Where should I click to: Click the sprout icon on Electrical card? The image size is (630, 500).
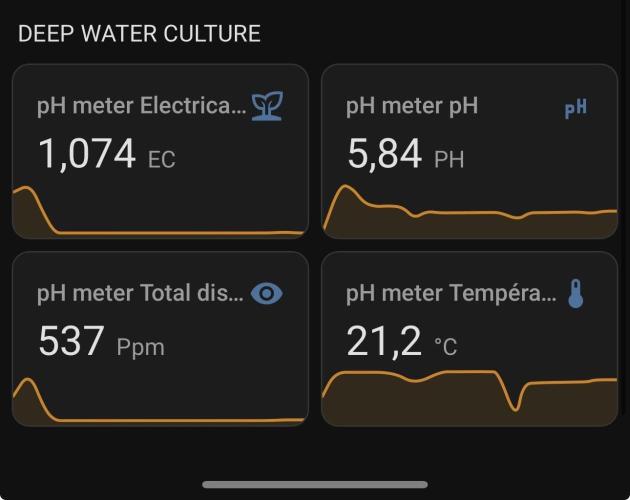coord(267,105)
